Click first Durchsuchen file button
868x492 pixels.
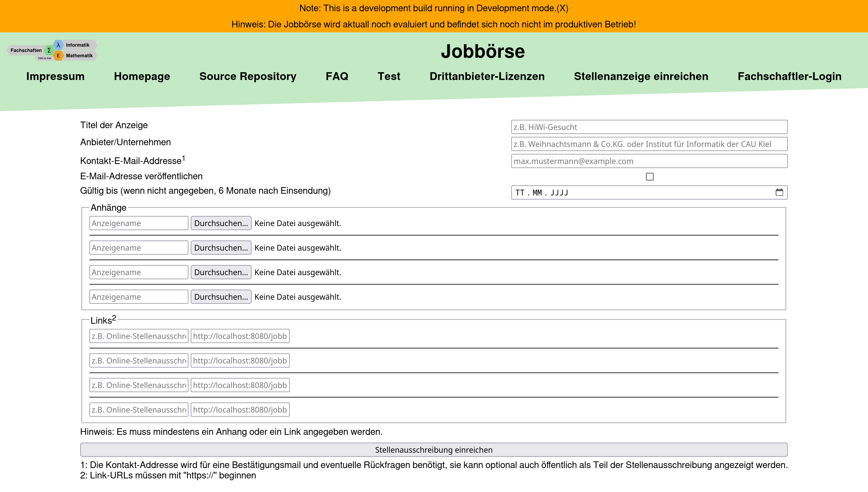221,223
